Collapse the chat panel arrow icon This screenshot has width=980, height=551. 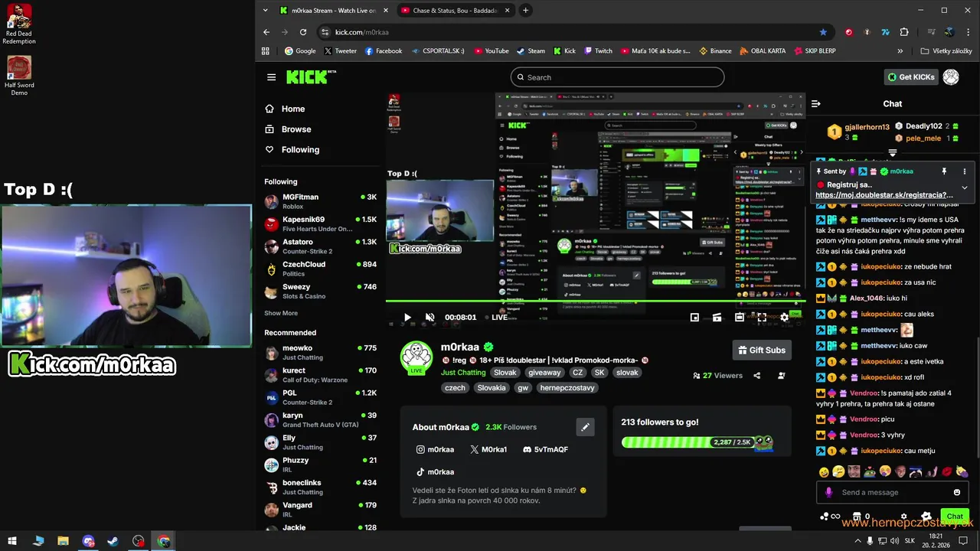point(816,103)
